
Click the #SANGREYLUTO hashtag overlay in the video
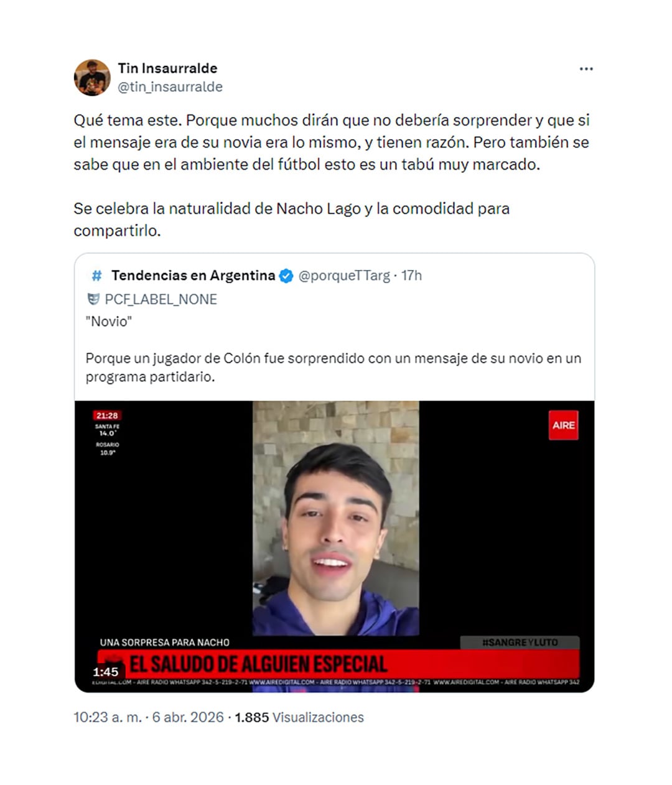(520, 643)
